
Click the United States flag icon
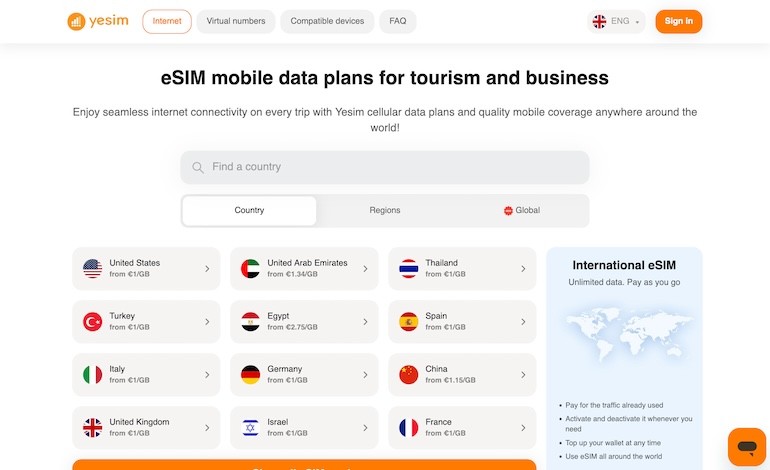point(92,268)
